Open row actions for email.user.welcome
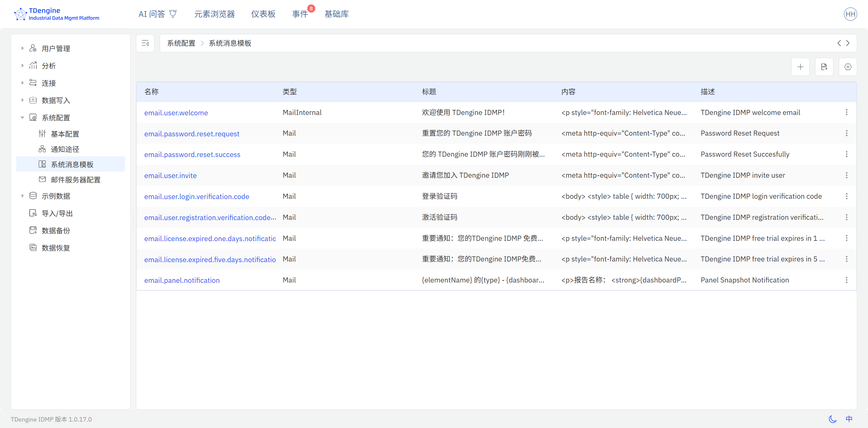This screenshot has height=428, width=868. [x=847, y=112]
